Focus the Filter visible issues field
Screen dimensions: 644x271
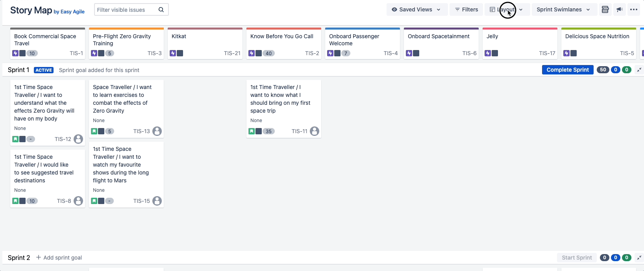126,10
